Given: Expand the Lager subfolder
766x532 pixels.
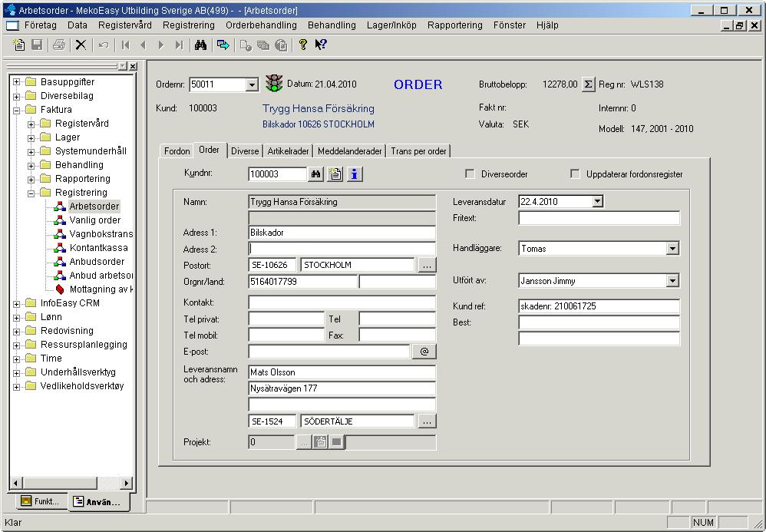Looking at the screenshot, I should (31, 137).
